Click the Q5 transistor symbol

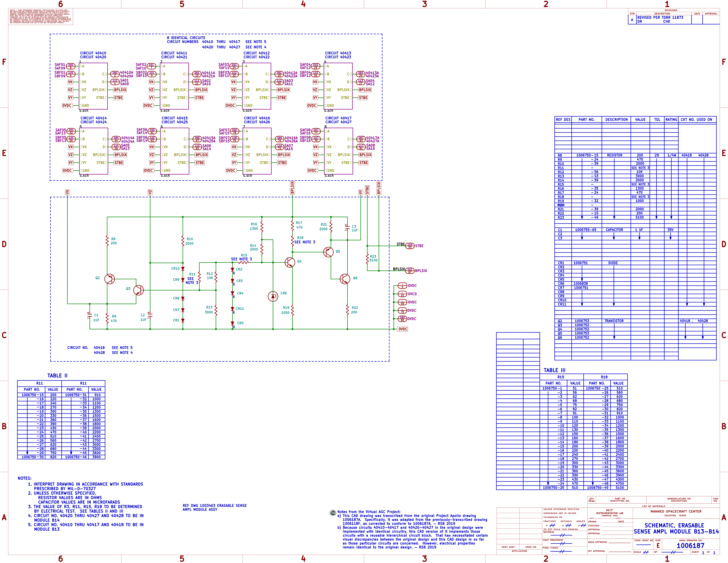point(328,252)
